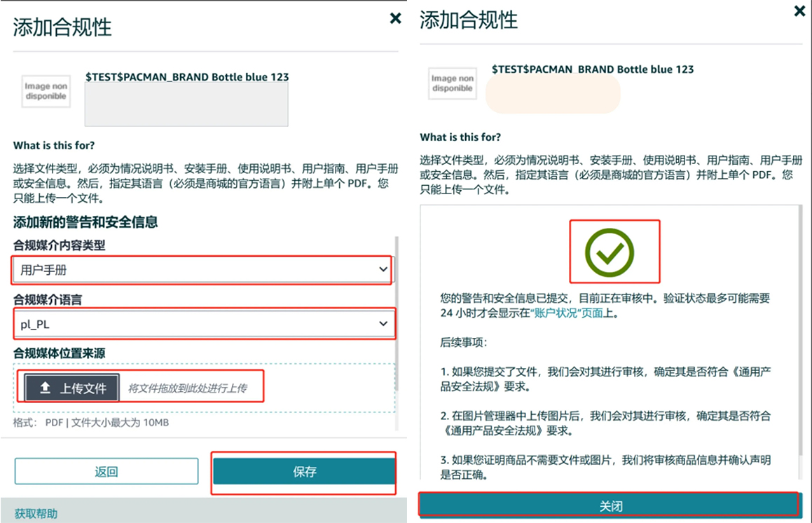Viewport: 812px width, 523px height.
Task: Click the chevron arrow beside 用户手册
Action: point(383,269)
